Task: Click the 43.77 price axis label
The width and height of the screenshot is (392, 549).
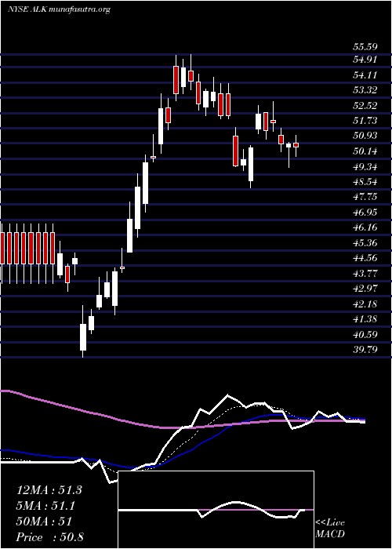Action: click(365, 274)
